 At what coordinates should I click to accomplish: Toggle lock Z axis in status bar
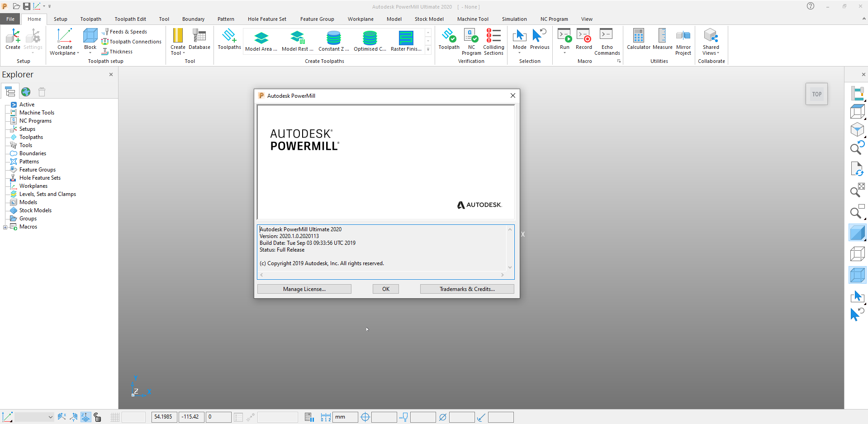[x=85, y=417]
